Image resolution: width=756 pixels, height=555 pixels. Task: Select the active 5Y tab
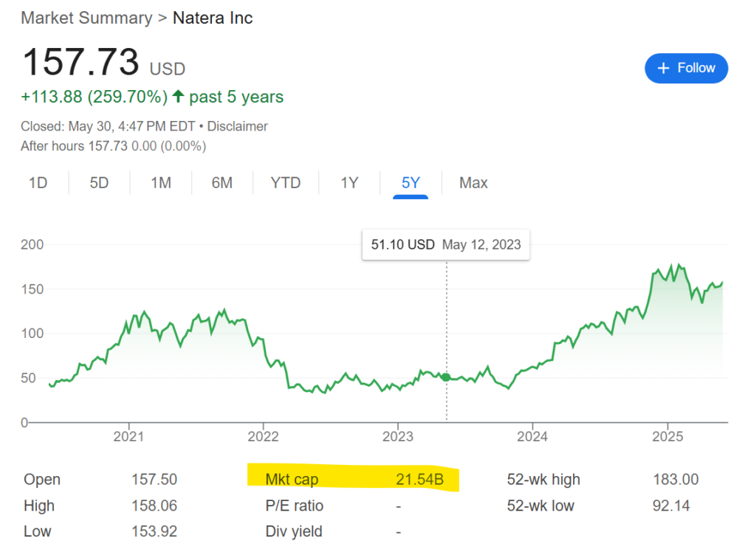point(410,183)
